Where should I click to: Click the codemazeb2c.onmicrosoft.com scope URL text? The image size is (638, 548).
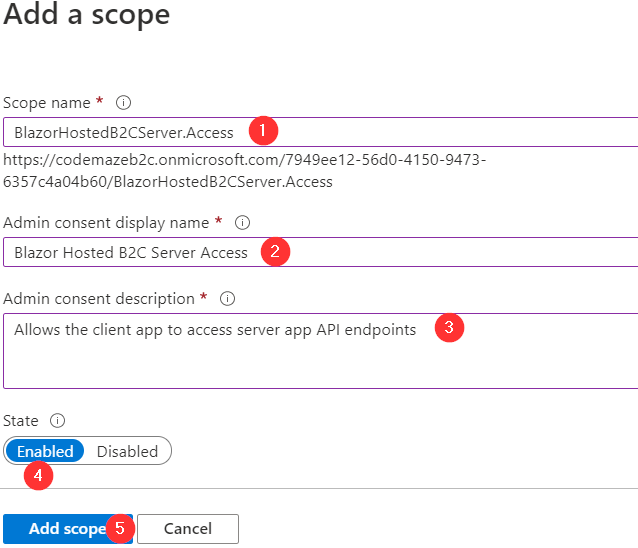click(245, 170)
